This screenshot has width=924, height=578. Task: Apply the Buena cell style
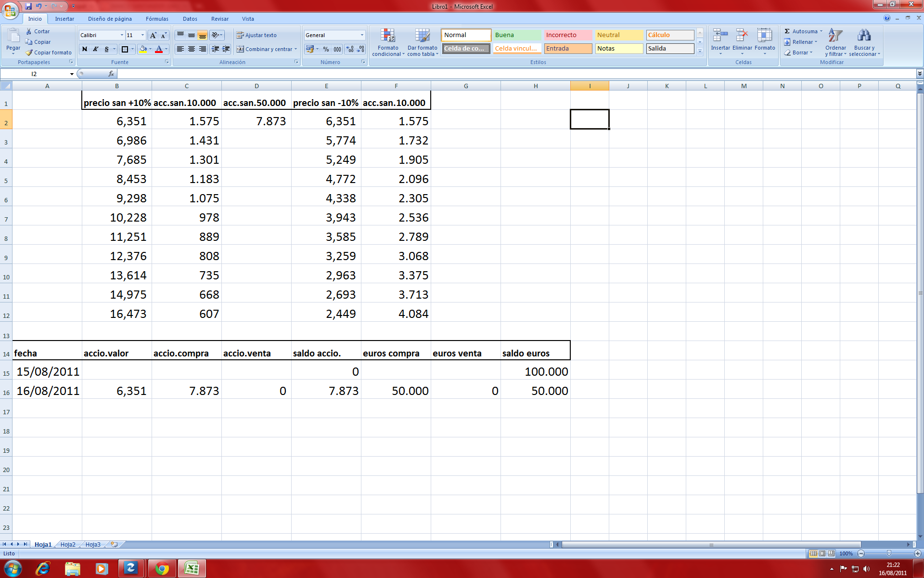(x=516, y=35)
